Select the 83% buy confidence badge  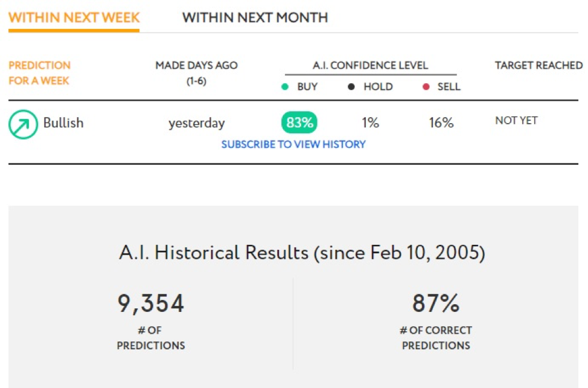(299, 122)
